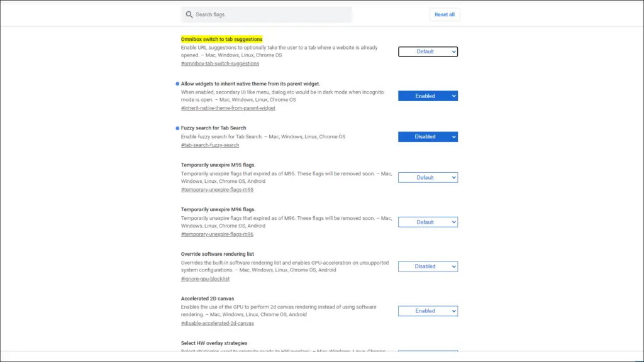
Task: Follow the #inherit-native-theme-from-parent-widget link
Action: (228, 108)
